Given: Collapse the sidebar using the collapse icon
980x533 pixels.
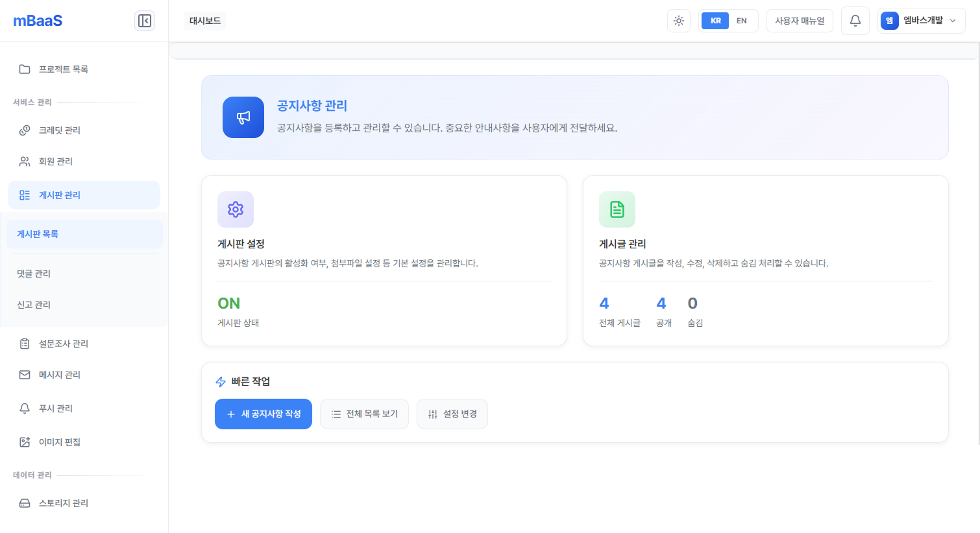Looking at the screenshot, I should tap(144, 20).
